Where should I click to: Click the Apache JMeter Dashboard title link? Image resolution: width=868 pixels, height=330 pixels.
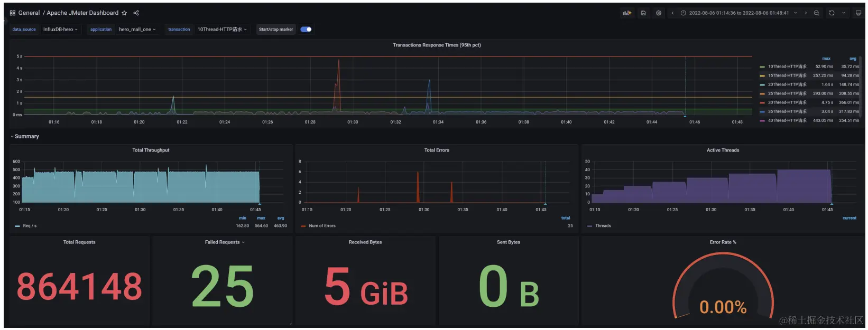[82, 13]
